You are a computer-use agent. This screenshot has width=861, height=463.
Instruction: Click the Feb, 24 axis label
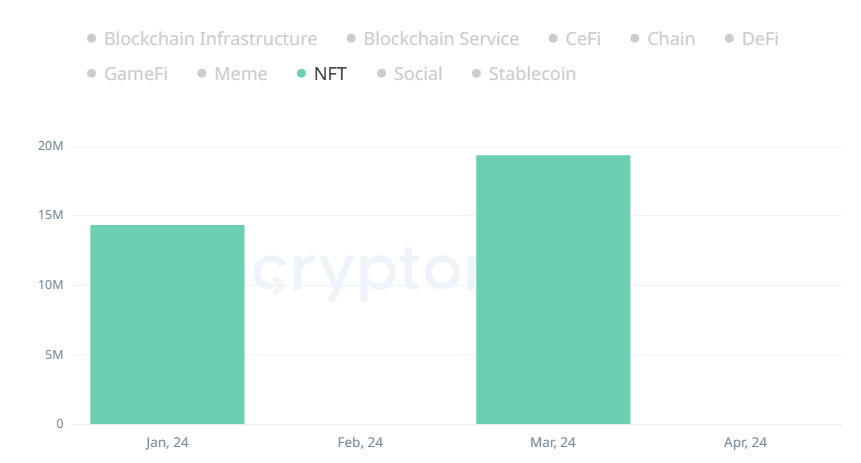click(360, 442)
